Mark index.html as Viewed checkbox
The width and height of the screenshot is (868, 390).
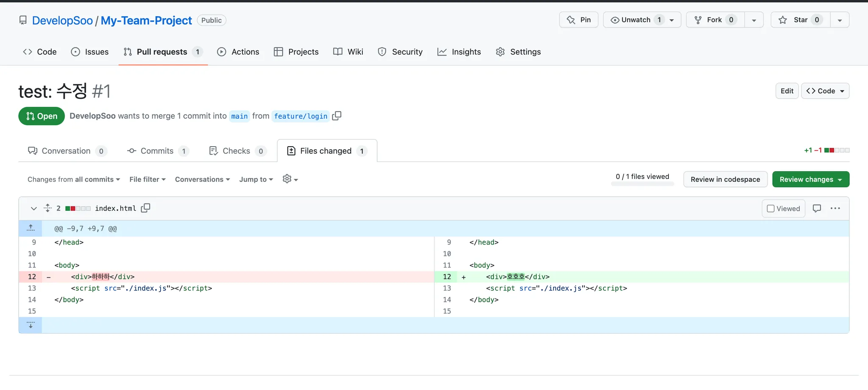[x=771, y=209]
